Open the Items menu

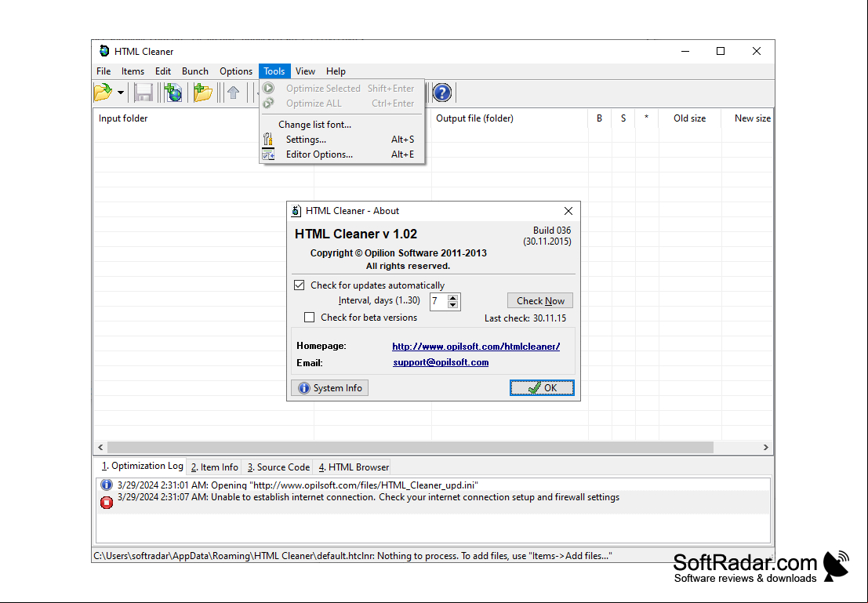click(x=133, y=71)
